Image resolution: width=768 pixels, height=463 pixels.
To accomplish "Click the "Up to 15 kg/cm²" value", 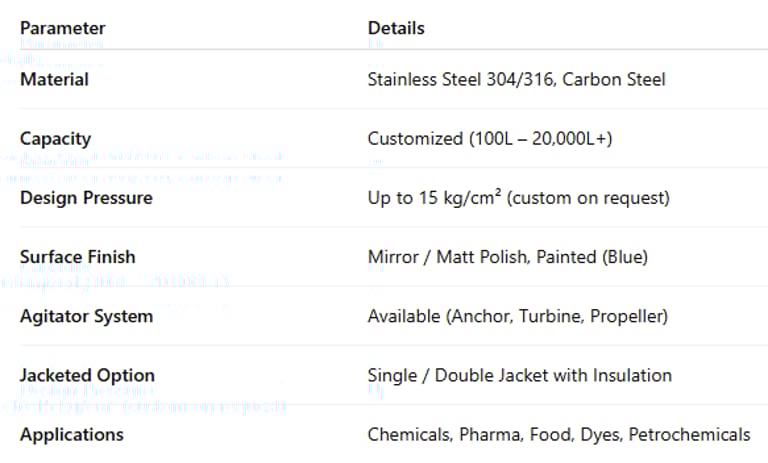I will coord(435,198).
